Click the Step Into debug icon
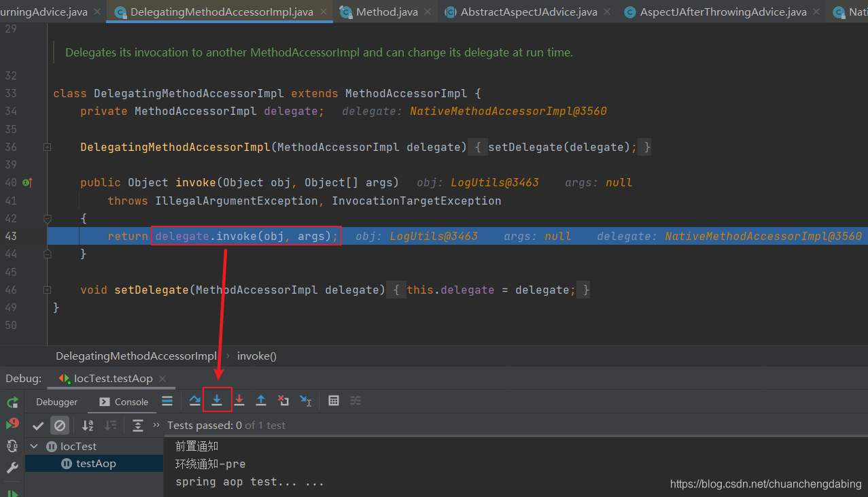Screen dimensions: 868x497 pyautogui.click(x=217, y=400)
